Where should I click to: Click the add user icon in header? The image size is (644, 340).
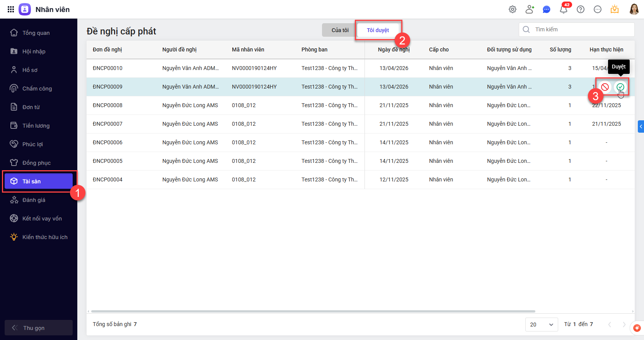[x=530, y=9]
